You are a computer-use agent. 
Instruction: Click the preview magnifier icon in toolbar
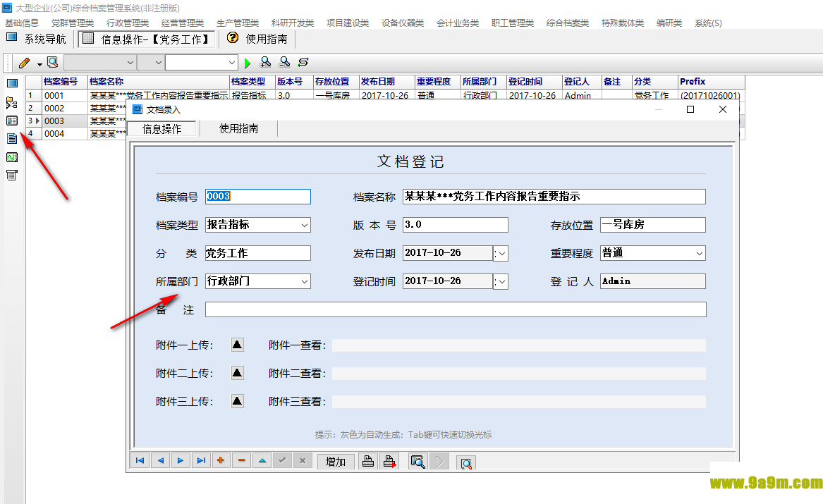52,63
